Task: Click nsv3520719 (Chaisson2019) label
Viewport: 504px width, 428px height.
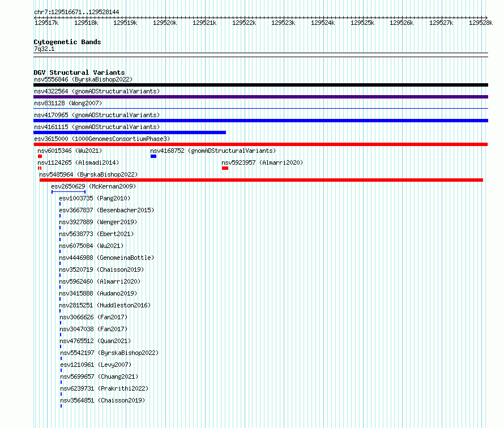Action: (x=101, y=269)
